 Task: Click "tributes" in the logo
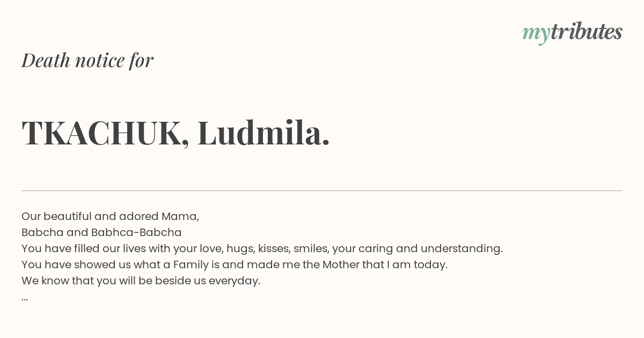(x=587, y=32)
